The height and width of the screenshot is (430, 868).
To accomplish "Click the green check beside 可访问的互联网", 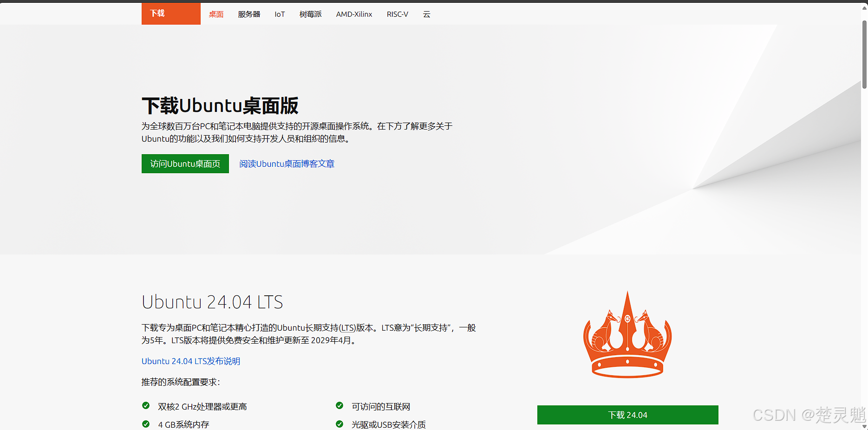I will point(339,405).
